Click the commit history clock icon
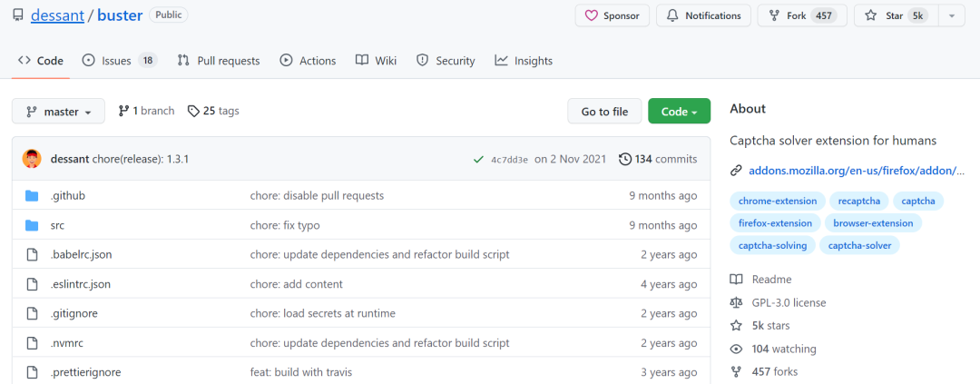This screenshot has width=980, height=384. tap(624, 159)
